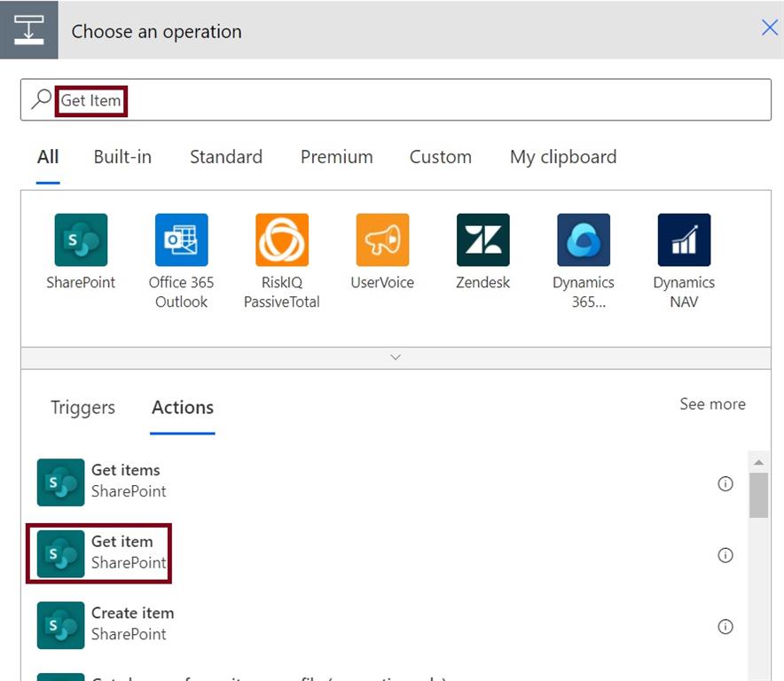The image size is (784, 681).
Task: Click the See more link
Action: pyautogui.click(x=712, y=404)
